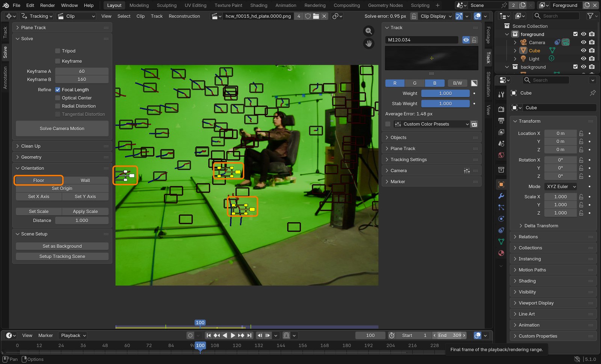Click the Wall orientation button
The image size is (601, 364).
[x=85, y=180]
